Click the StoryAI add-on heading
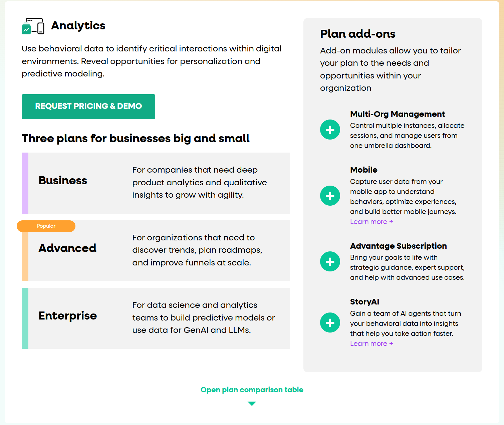 tap(364, 302)
